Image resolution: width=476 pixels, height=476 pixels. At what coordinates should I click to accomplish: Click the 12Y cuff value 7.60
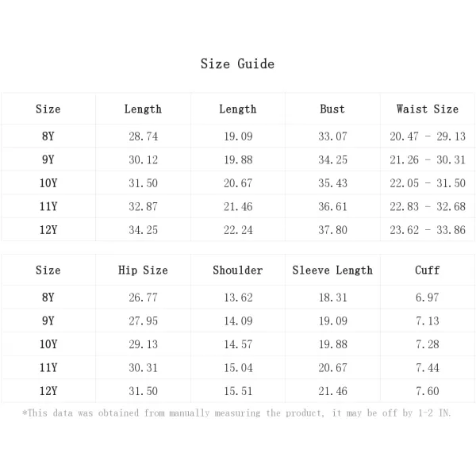pyautogui.click(x=428, y=391)
